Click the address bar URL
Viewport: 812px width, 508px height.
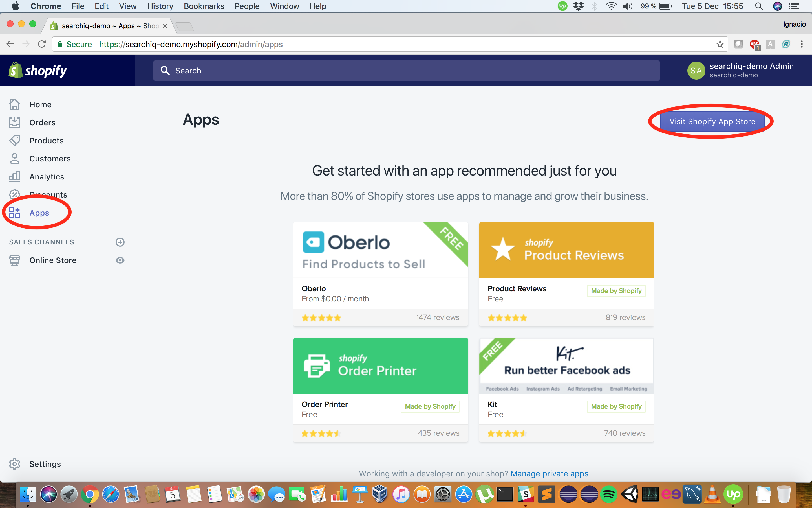point(191,44)
